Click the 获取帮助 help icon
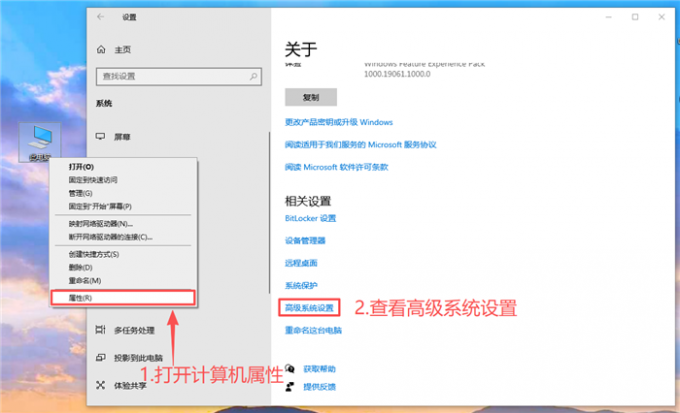Viewport: 680px width, 413px height. click(290, 369)
